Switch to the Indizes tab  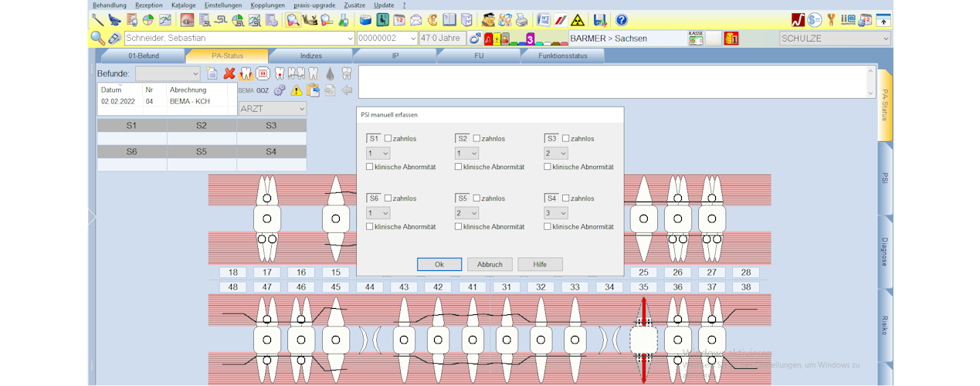pyautogui.click(x=310, y=56)
